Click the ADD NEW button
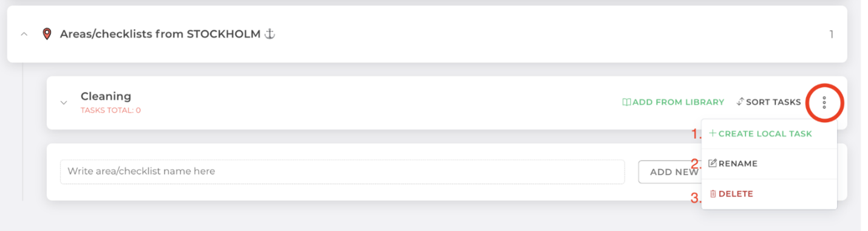This screenshot has width=868, height=231. (x=670, y=172)
